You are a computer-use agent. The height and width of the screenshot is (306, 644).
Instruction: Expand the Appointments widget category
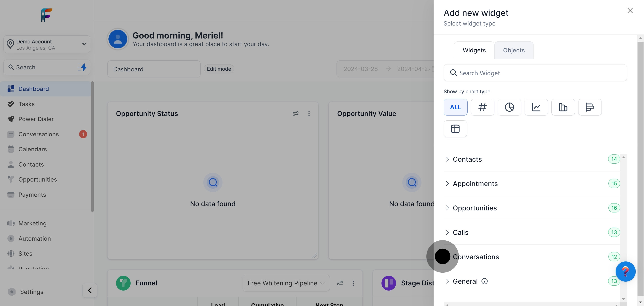pyautogui.click(x=475, y=184)
